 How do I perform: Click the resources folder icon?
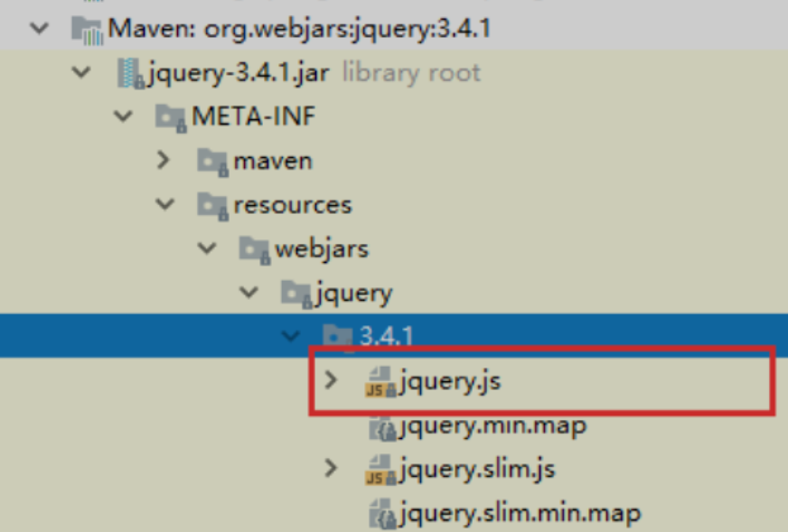pyautogui.click(x=213, y=206)
